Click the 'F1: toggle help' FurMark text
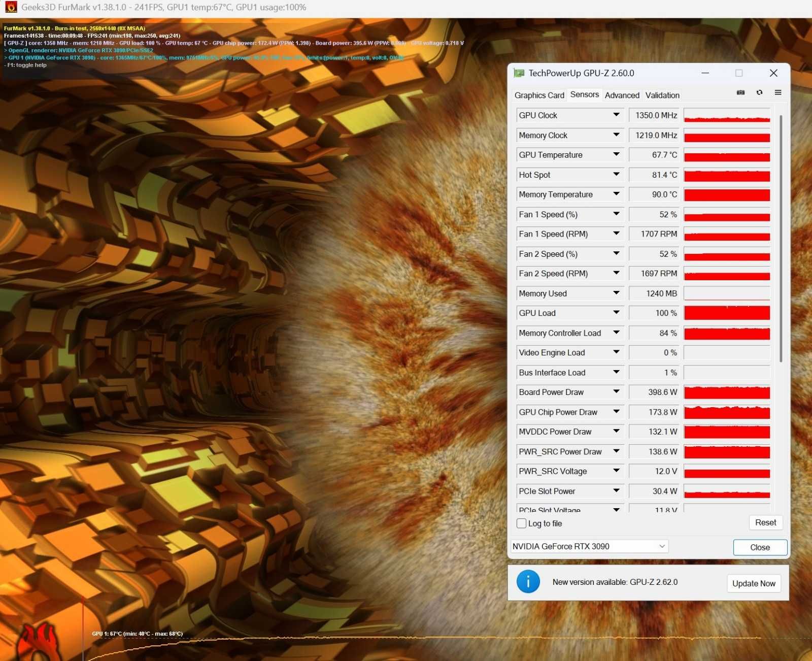 click(x=25, y=65)
